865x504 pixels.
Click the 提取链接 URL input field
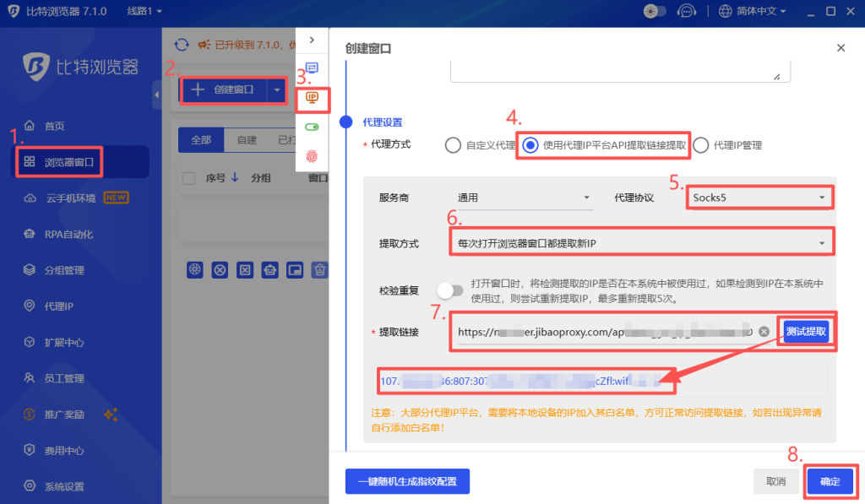(x=604, y=332)
